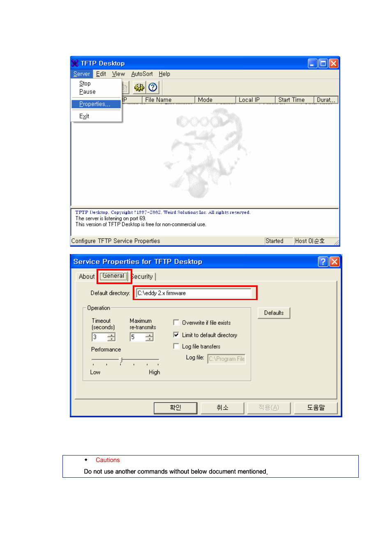Open the AutoSort menu

pos(142,74)
